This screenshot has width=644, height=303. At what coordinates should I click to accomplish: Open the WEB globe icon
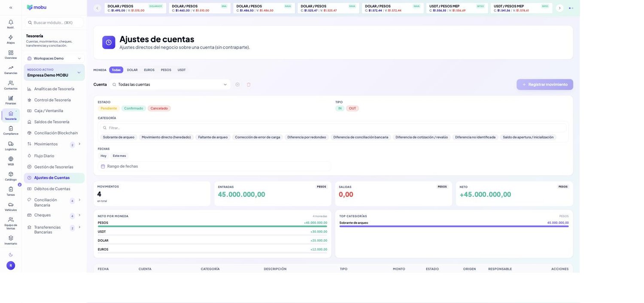pyautogui.click(x=11, y=159)
